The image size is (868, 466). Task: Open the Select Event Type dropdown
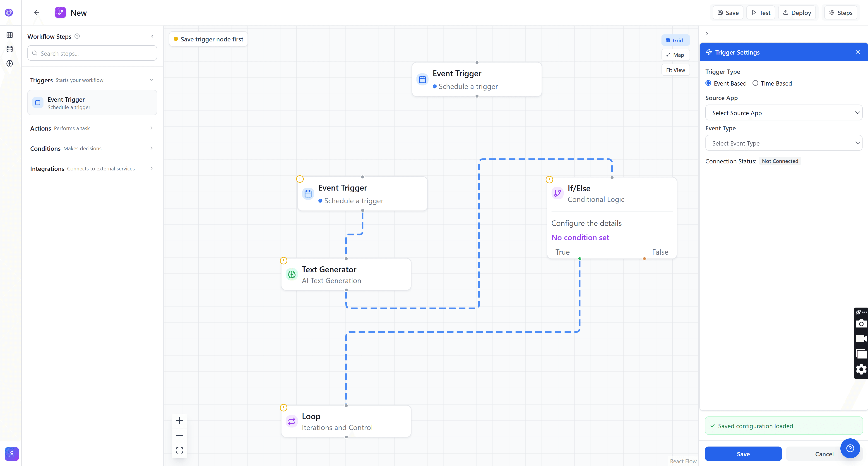click(783, 143)
